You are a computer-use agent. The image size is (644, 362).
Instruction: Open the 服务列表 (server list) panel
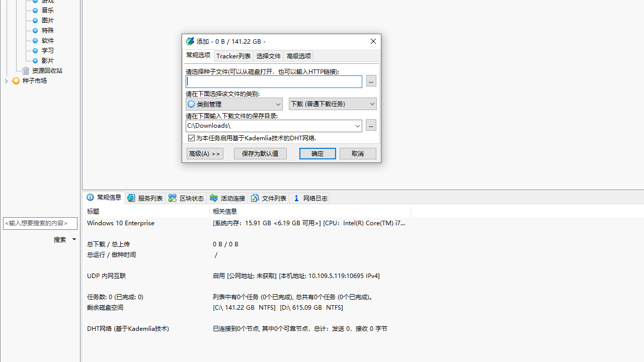point(145,198)
